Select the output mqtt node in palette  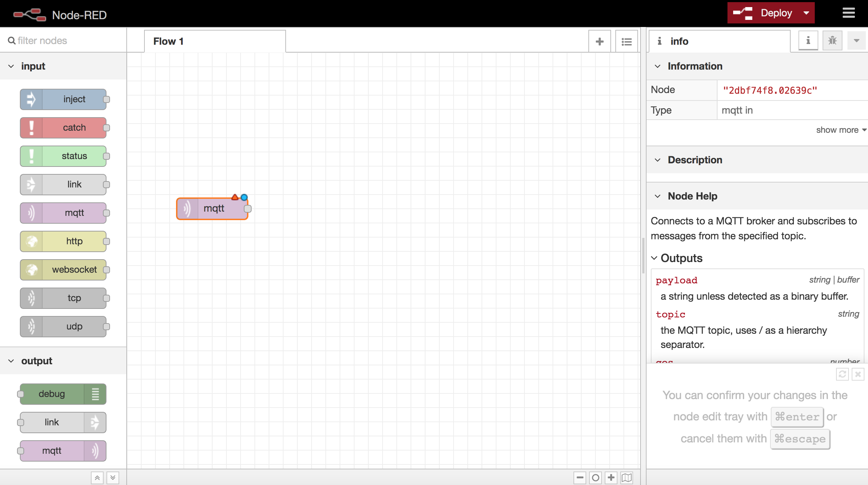(63, 451)
